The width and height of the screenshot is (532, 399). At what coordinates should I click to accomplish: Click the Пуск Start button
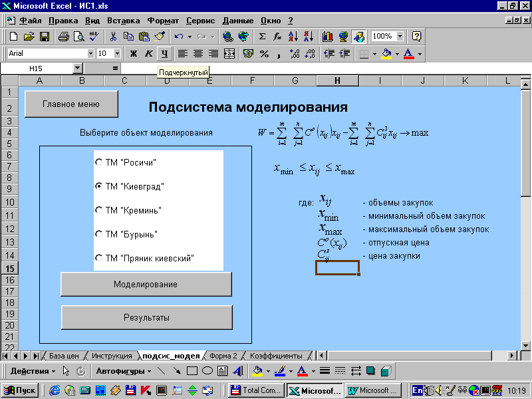click(x=21, y=390)
